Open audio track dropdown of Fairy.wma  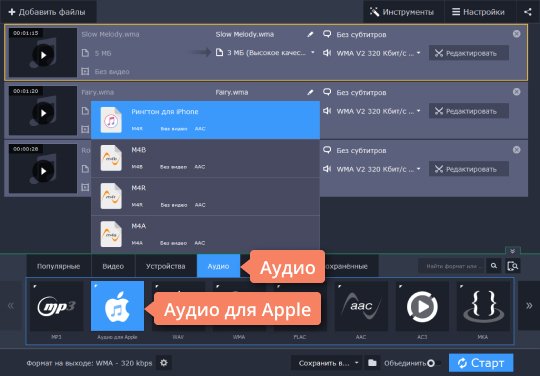[372, 111]
